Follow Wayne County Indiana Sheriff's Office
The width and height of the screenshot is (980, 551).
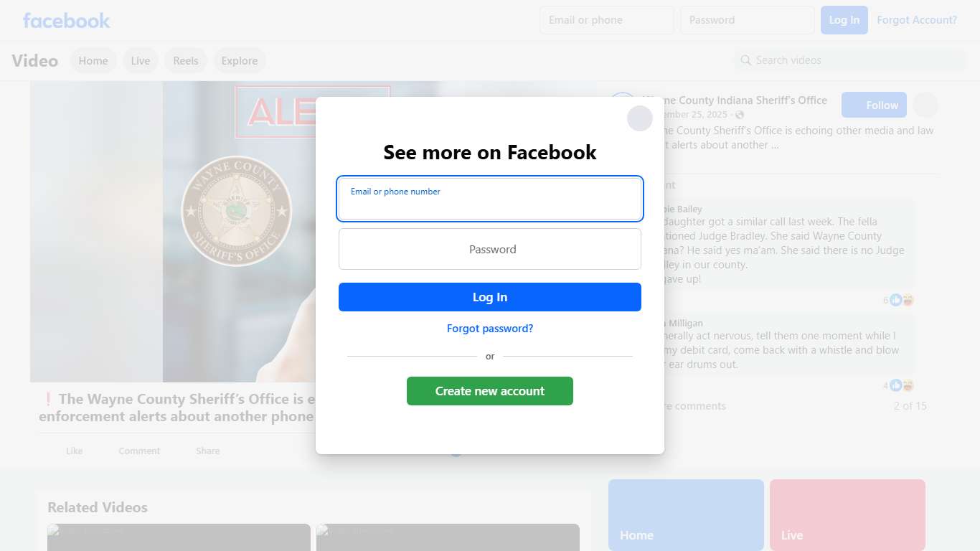tap(874, 105)
